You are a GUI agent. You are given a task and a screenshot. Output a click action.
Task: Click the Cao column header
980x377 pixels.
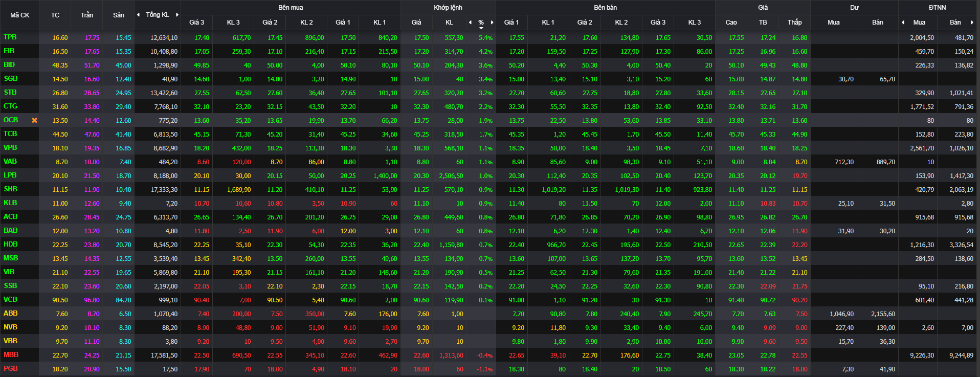tap(731, 23)
